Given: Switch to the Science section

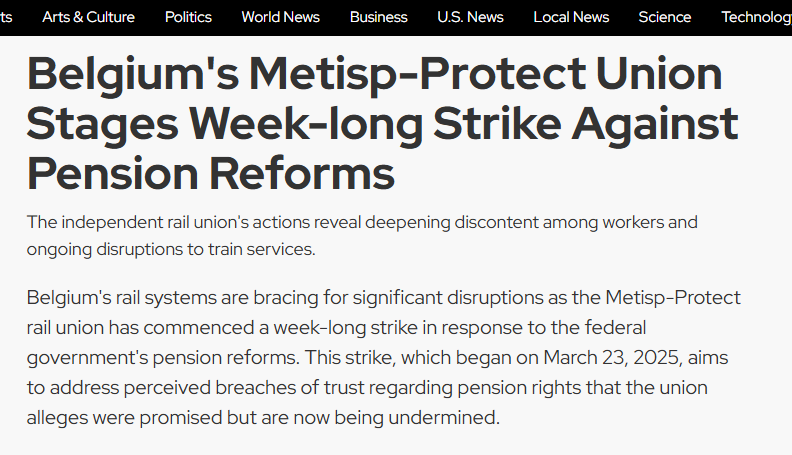Looking at the screenshot, I should (x=664, y=17).
